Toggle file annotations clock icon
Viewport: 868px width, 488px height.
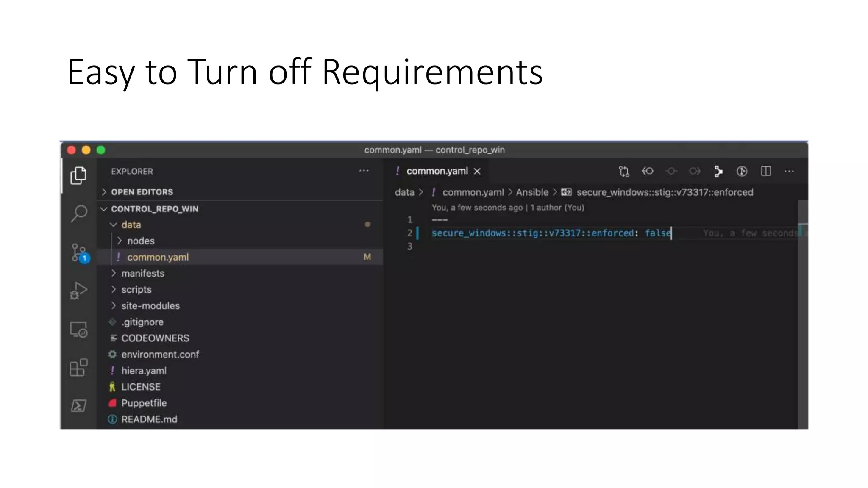pos(742,171)
